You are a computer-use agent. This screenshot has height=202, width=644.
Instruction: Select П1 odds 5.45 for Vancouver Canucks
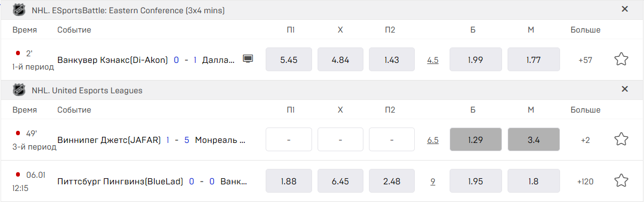click(x=289, y=60)
